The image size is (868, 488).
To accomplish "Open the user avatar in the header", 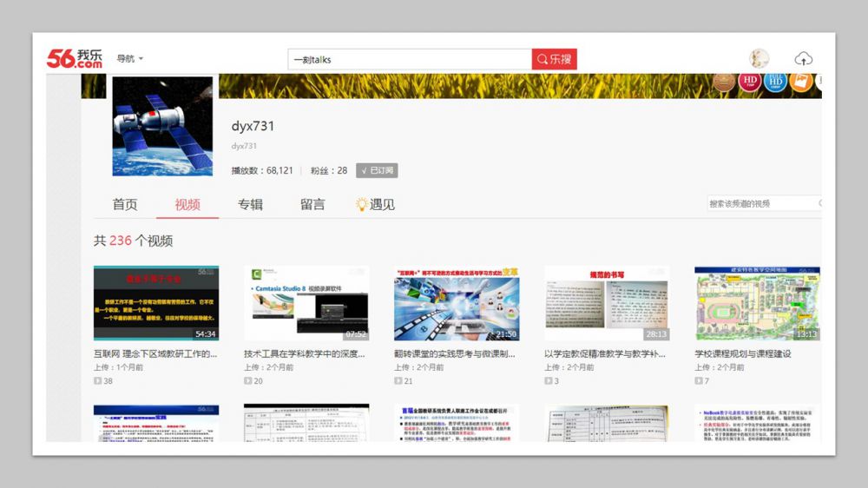I will 759,58.
